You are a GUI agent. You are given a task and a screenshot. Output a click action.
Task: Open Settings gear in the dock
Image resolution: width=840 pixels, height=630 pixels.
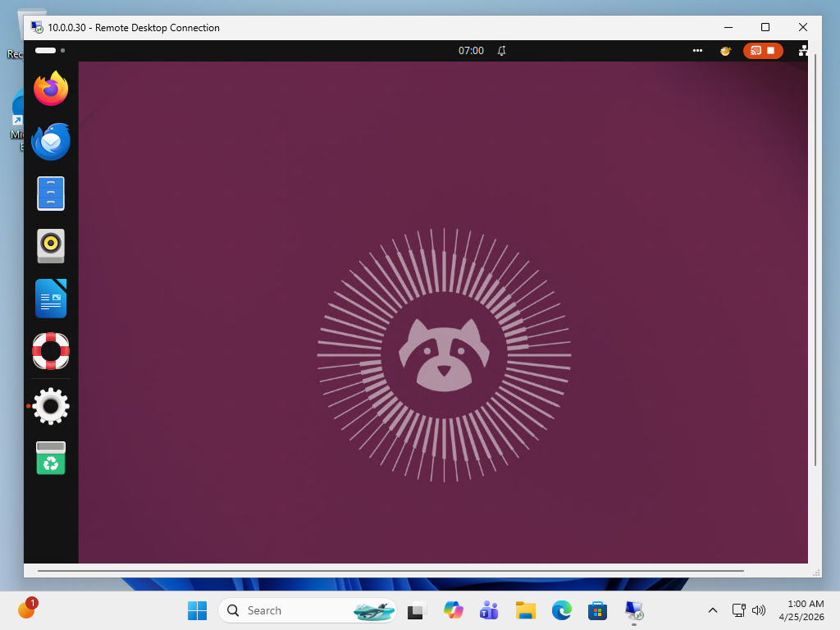coord(51,406)
